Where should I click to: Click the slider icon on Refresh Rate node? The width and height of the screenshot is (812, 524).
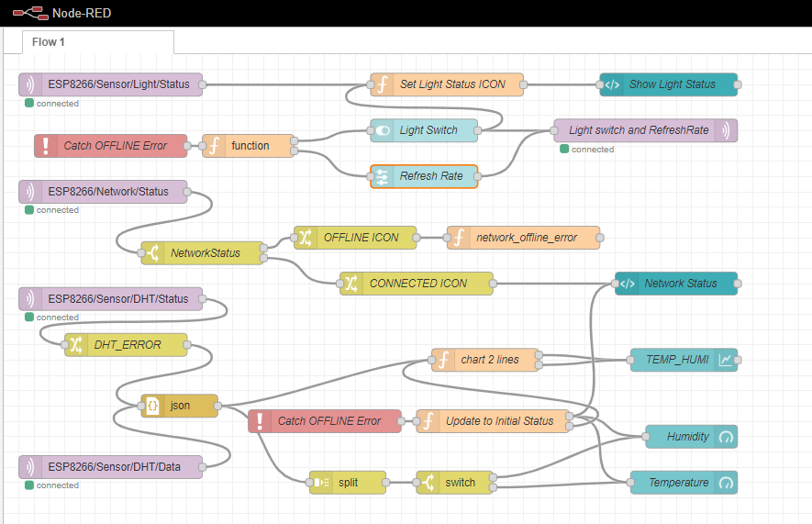pyautogui.click(x=383, y=176)
